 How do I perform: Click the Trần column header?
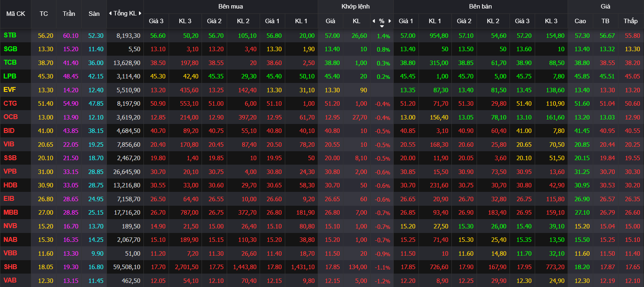point(69,14)
